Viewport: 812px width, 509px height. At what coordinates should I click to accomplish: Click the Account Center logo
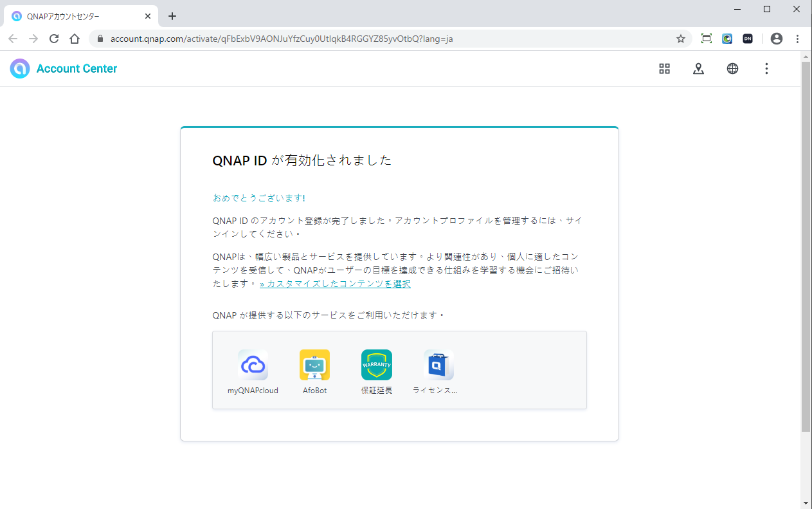click(64, 69)
